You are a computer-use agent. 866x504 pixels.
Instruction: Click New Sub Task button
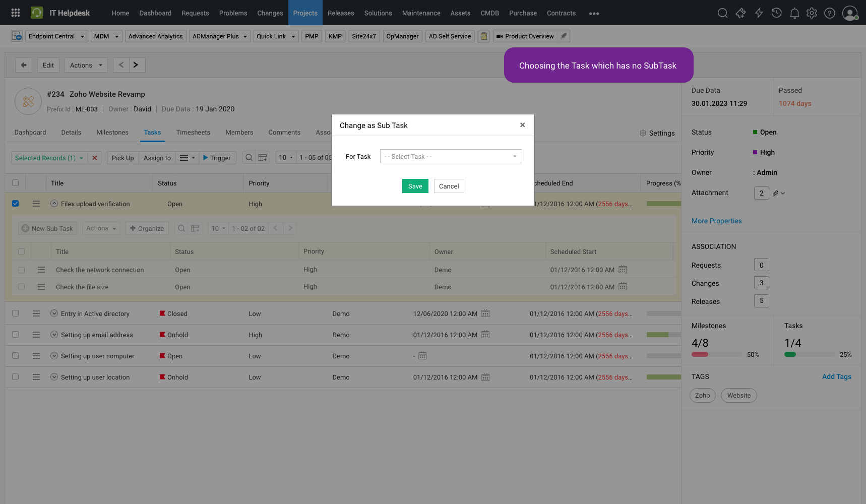(48, 228)
